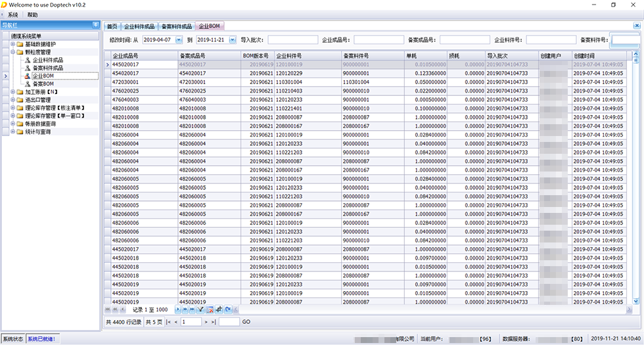Click the refresh icon in grid navigator
This screenshot has height=345, width=644.
228,309
